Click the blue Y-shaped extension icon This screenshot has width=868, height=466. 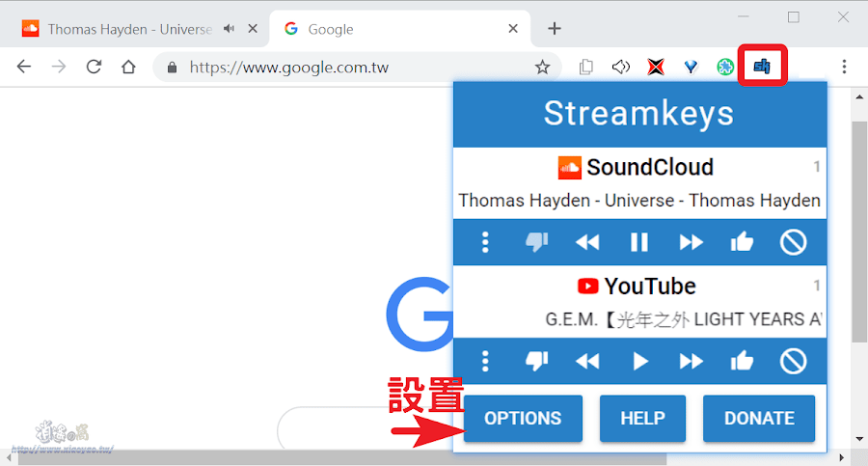(691, 67)
